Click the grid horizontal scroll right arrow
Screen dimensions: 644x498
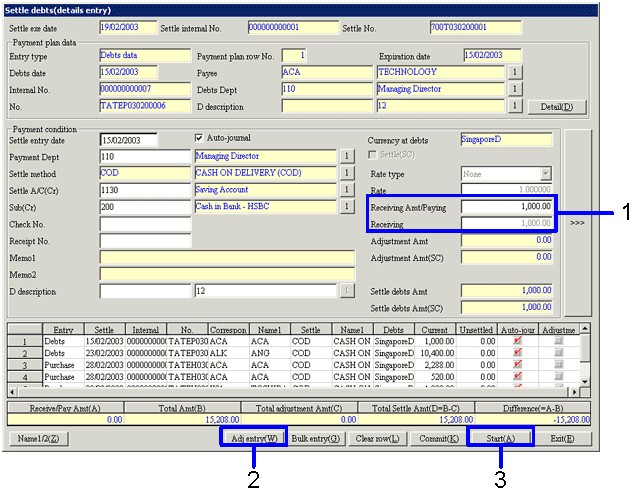click(x=574, y=392)
